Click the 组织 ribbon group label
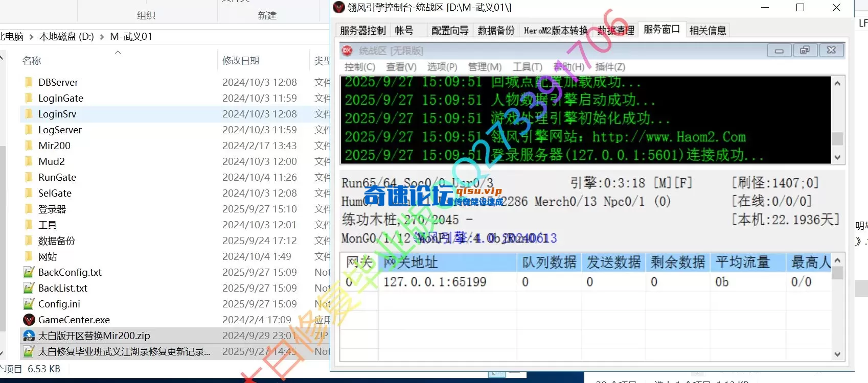868x383 pixels. 146,16
